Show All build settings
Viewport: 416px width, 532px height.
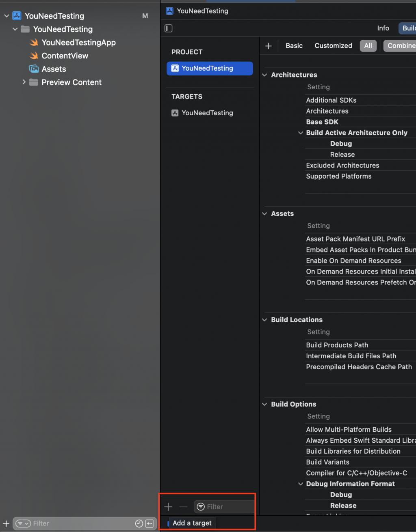368,46
